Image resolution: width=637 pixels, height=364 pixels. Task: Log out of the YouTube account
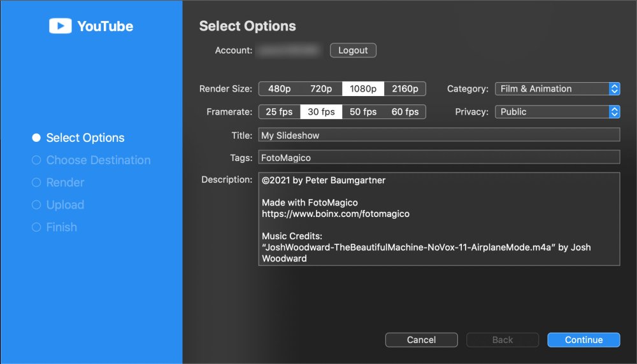point(353,50)
